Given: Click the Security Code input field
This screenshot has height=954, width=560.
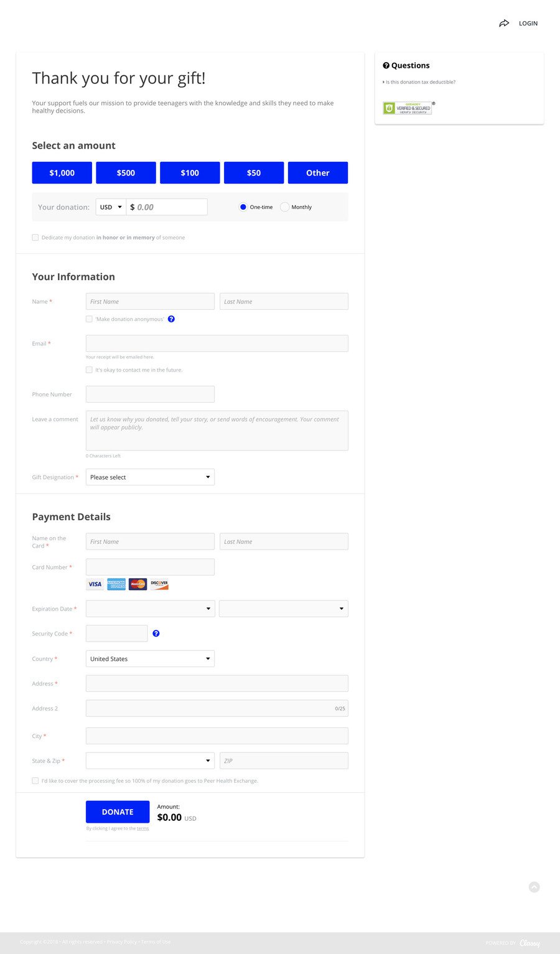Looking at the screenshot, I should [117, 634].
